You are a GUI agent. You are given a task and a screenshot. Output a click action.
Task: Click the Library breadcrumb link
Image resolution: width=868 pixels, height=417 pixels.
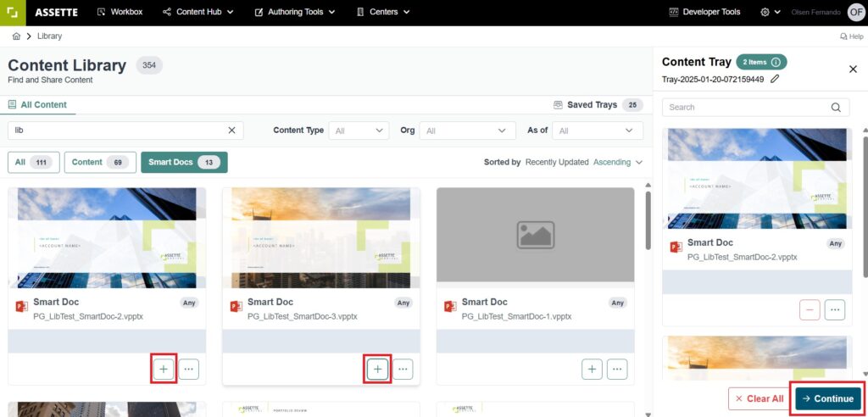click(49, 36)
